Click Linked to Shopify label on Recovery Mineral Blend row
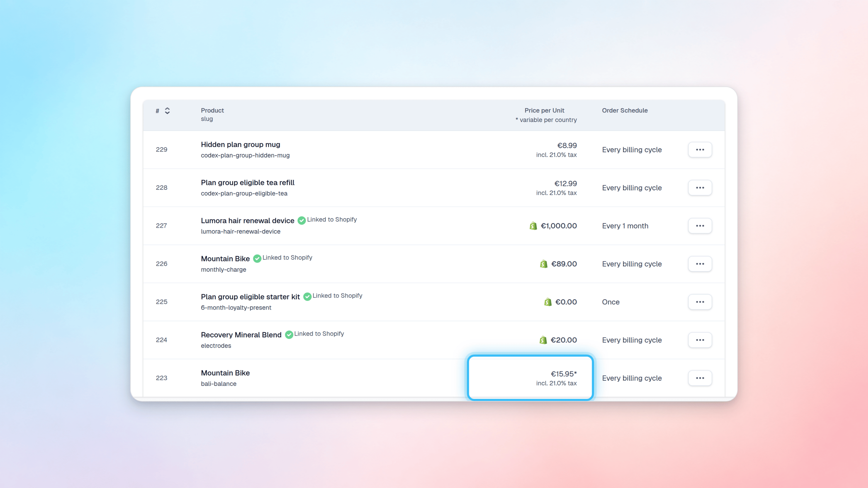Screen dimensions: 868x488 coord(319,334)
